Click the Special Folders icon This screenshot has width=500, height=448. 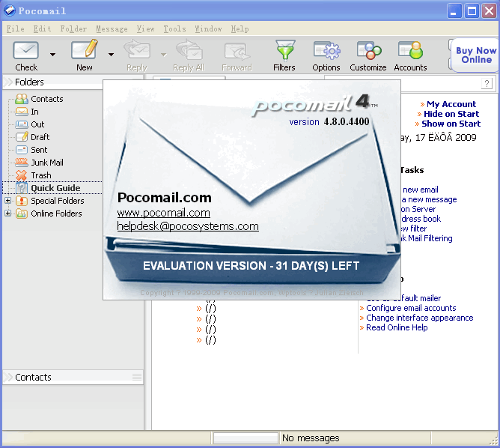pos(22,201)
